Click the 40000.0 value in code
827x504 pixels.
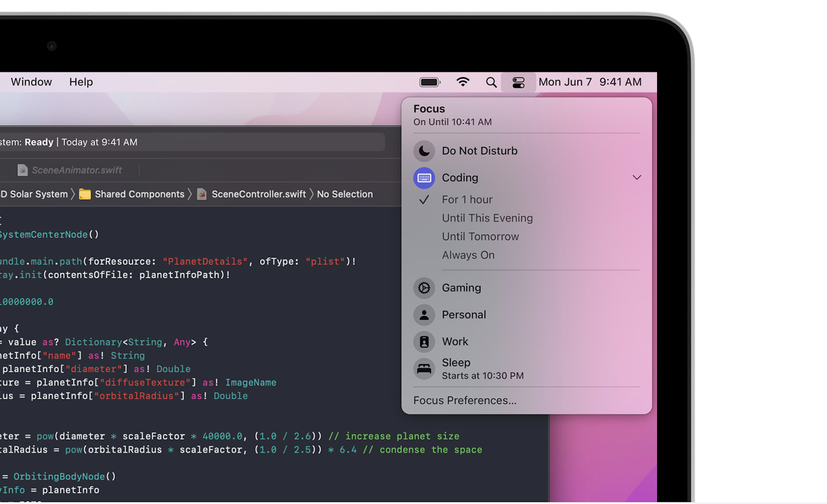tap(222, 436)
